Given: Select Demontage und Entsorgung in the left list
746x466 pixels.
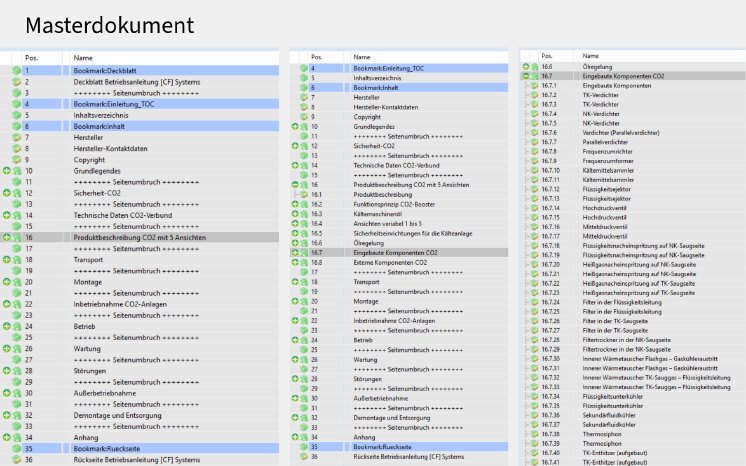Looking at the screenshot, I should click(x=139, y=415).
